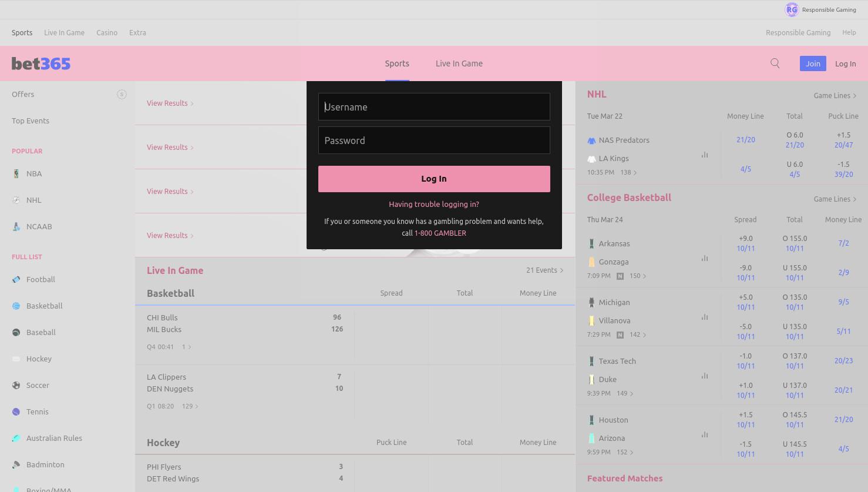The image size is (868, 492).
Task: Open the bet365 logo home link
Action: (41, 63)
